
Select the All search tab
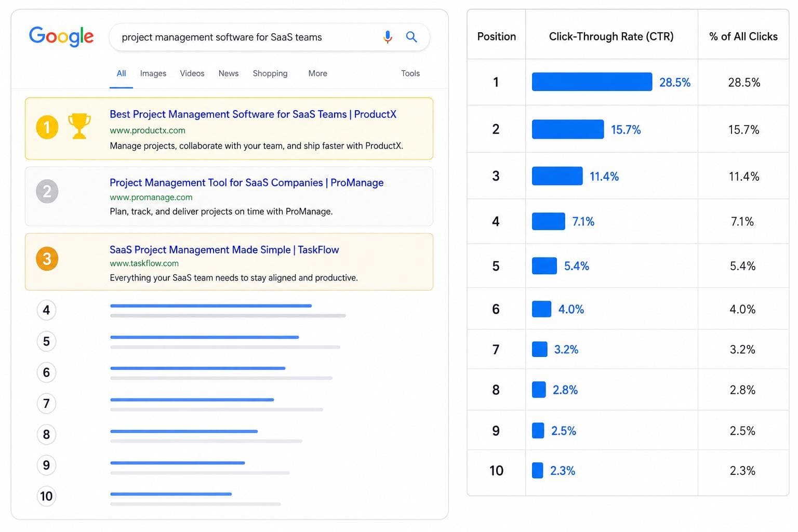pyautogui.click(x=121, y=73)
